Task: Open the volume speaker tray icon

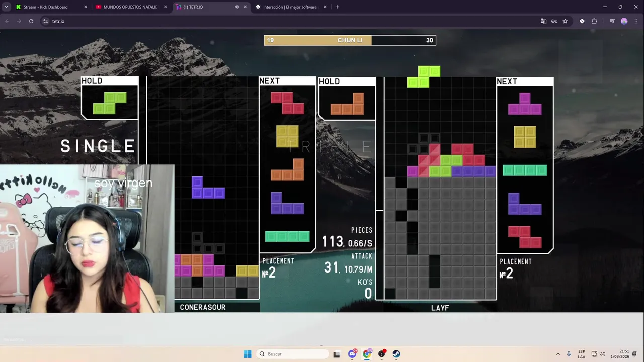Action: [x=603, y=354]
